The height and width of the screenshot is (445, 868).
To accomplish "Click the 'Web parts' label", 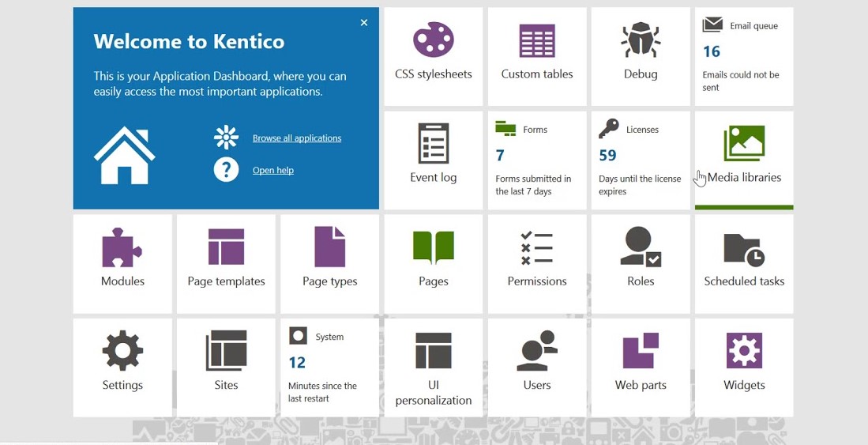I will 641,385.
